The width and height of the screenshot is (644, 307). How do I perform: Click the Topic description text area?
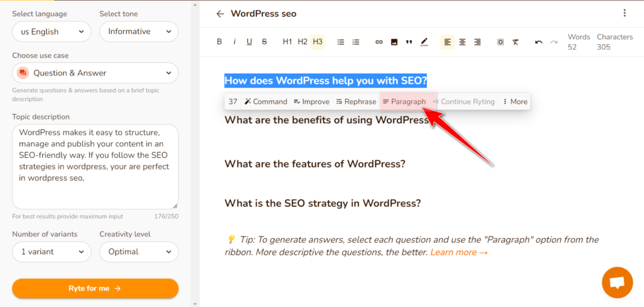pyautogui.click(x=96, y=167)
